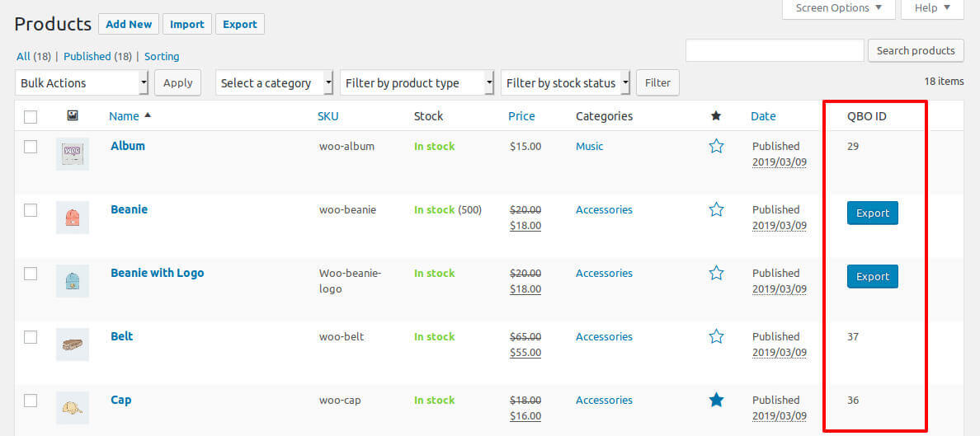Toggle featured star for Belt
The width and height of the screenshot is (980, 436).
[x=716, y=337]
